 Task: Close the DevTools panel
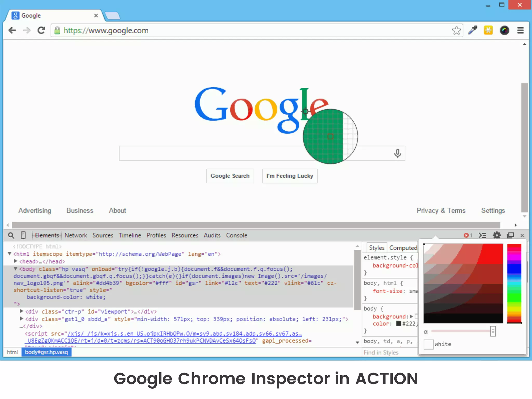click(522, 235)
